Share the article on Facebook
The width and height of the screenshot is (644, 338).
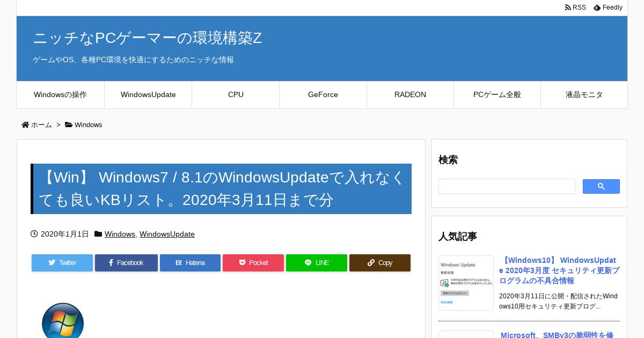pos(126,263)
